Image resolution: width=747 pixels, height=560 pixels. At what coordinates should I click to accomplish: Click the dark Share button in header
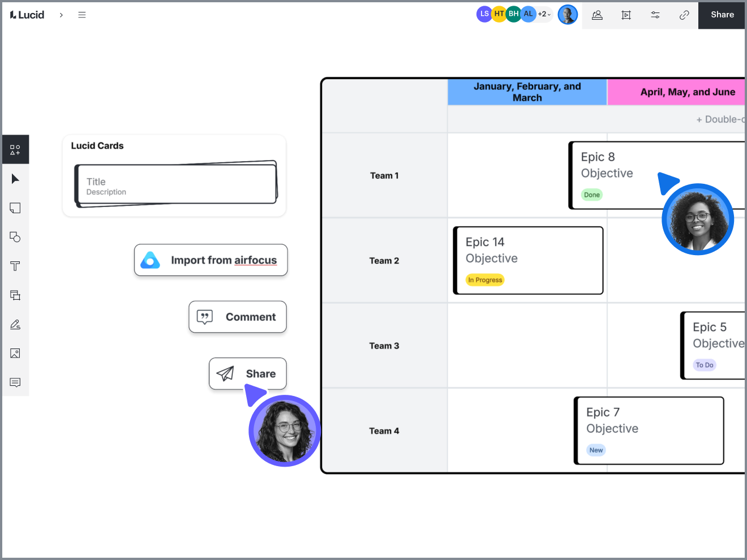click(722, 15)
